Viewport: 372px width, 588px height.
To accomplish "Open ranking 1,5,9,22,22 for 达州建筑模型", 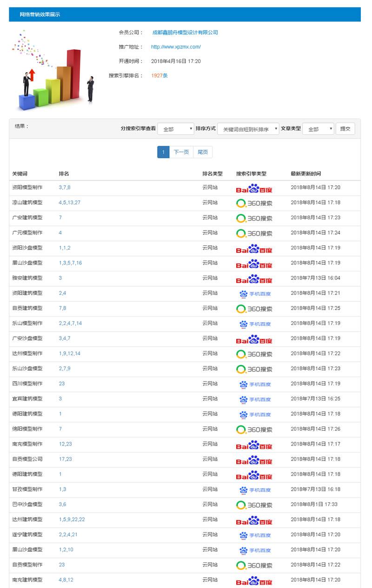I will point(72,520).
